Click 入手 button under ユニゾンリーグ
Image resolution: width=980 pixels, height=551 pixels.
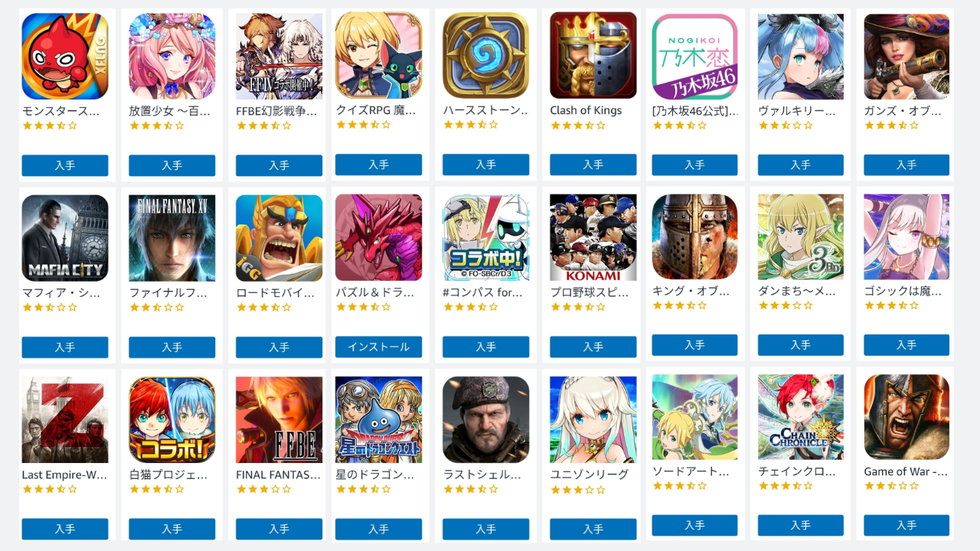coord(593,529)
